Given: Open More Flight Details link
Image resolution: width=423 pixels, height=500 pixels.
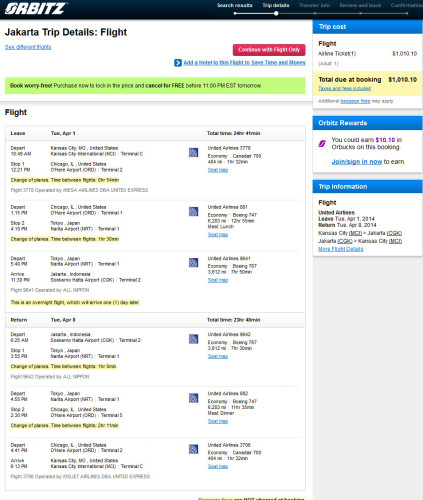Looking at the screenshot, I should (341, 249).
